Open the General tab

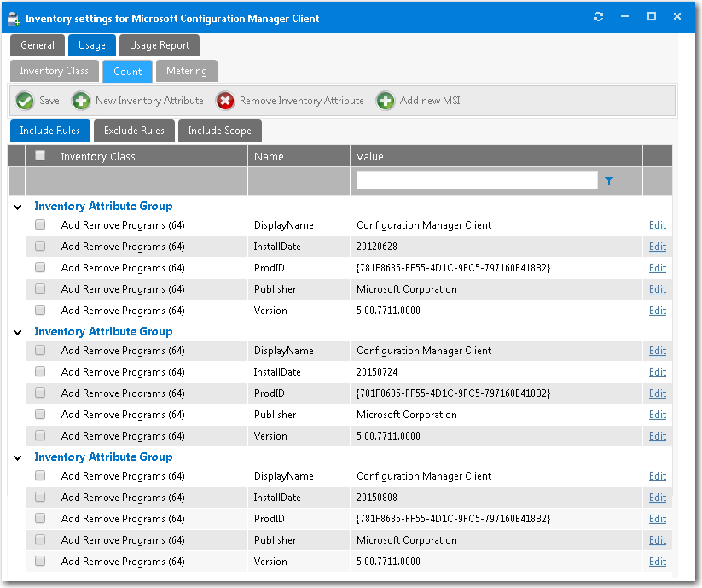tap(38, 45)
